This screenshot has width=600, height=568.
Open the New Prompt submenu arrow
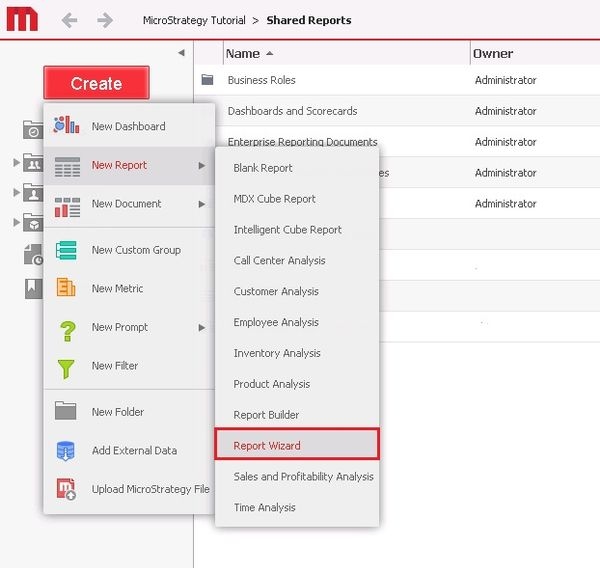[x=202, y=328]
